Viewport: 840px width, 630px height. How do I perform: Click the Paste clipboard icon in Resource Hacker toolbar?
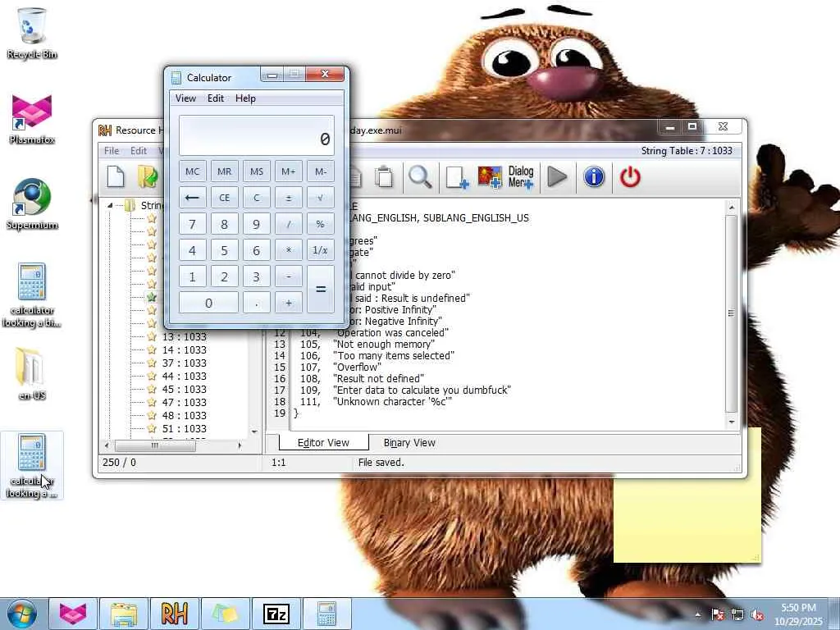(384, 177)
